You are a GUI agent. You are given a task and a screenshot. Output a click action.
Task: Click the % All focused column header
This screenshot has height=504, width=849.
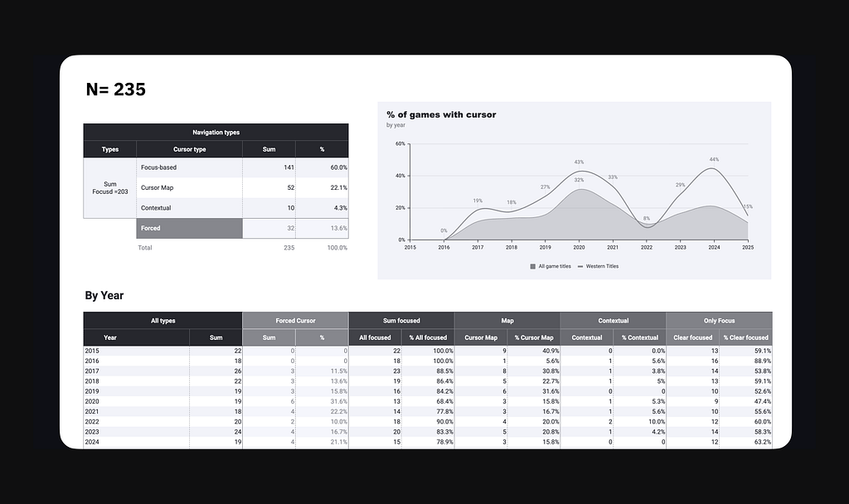pyautogui.click(x=428, y=338)
